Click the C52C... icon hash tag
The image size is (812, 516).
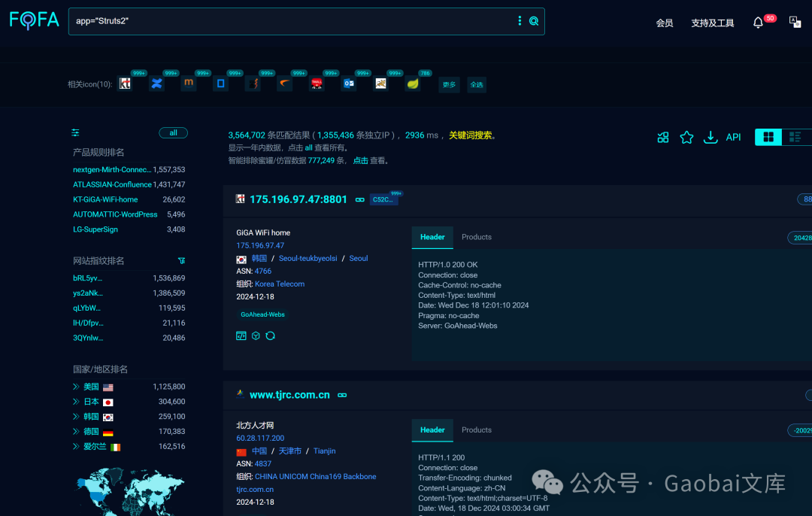[383, 200]
